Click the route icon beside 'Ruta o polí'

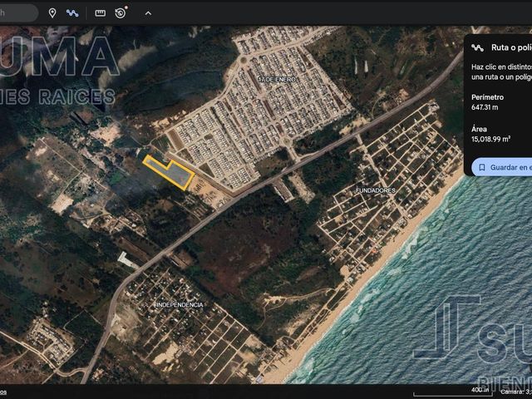pyautogui.click(x=477, y=48)
